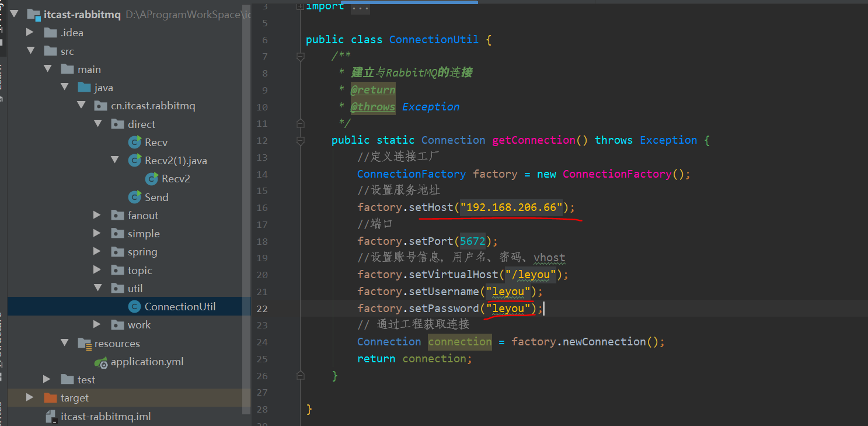Viewport: 868px width, 426px height.
Task: Collapse the direct package arrow
Action: [98, 123]
